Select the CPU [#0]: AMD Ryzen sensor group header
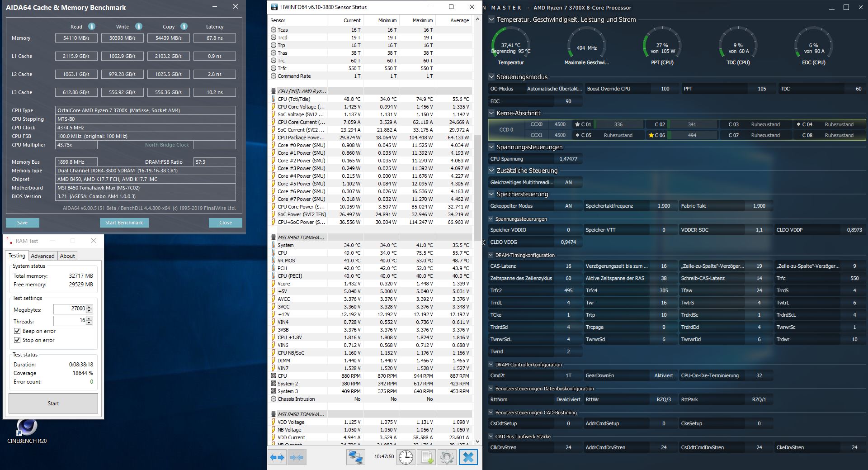 coord(302,91)
